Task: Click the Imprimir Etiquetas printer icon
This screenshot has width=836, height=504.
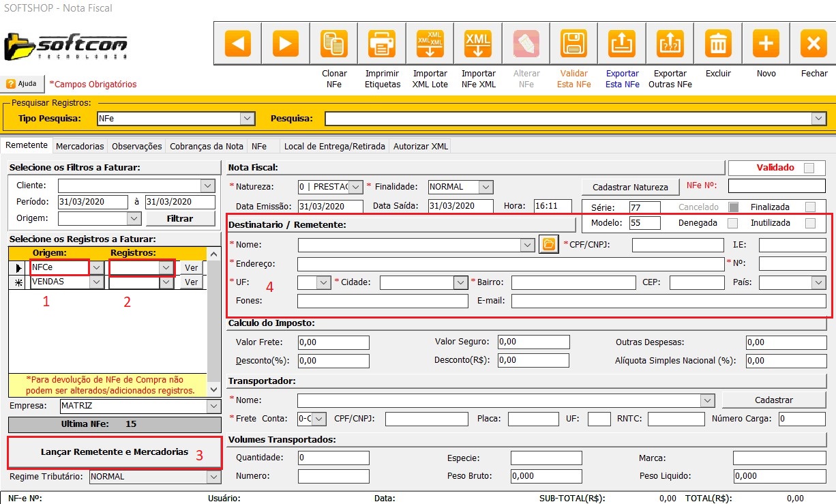Action: [382, 44]
